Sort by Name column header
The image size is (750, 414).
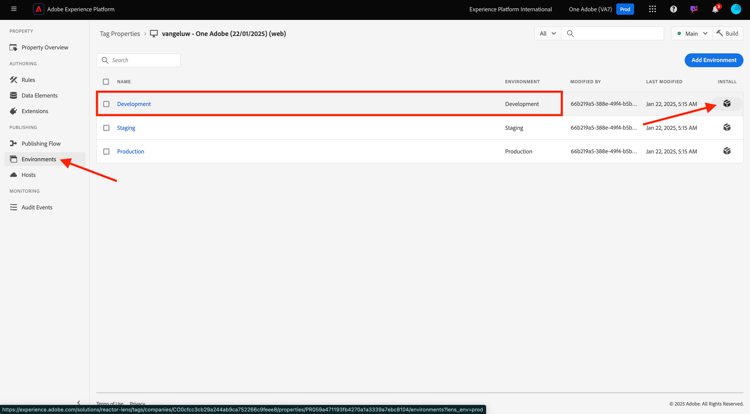[124, 82]
